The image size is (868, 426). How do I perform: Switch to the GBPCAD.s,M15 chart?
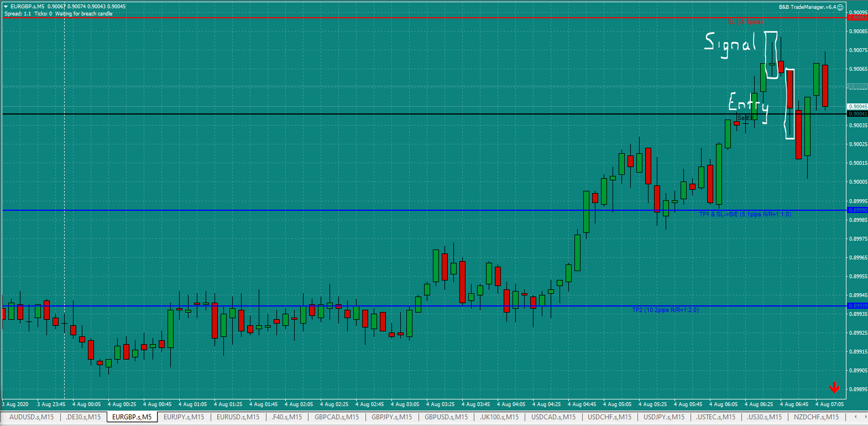click(x=337, y=417)
